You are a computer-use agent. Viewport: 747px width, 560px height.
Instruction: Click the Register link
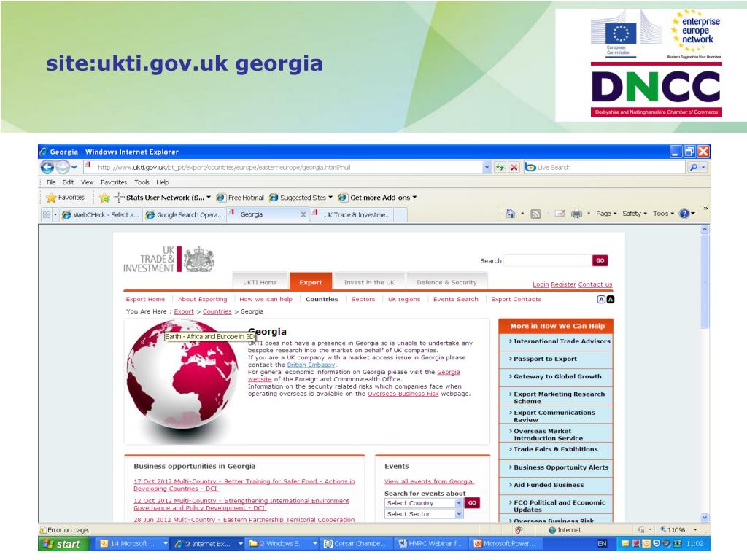(x=564, y=284)
